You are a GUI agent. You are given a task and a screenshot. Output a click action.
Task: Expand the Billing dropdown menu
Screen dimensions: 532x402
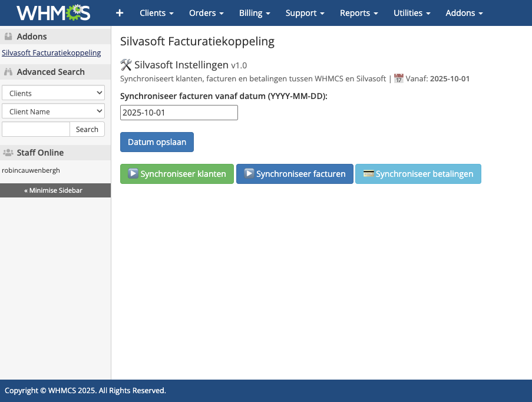pos(255,13)
